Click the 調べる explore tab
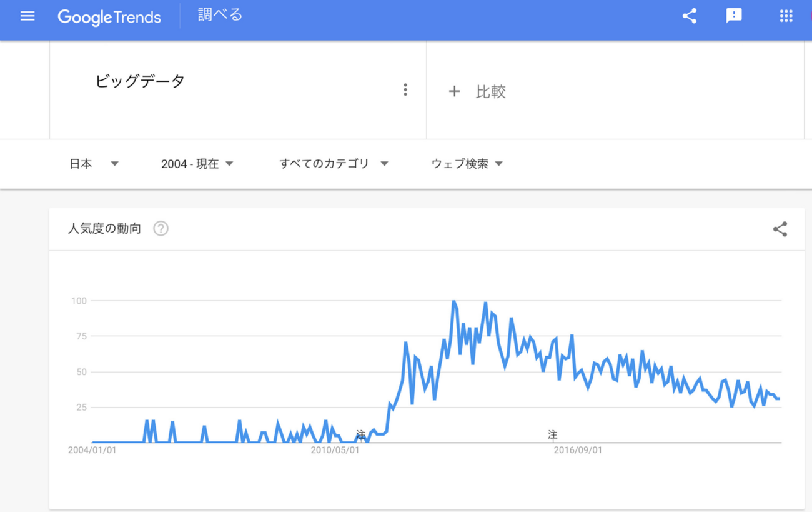 coord(220,15)
